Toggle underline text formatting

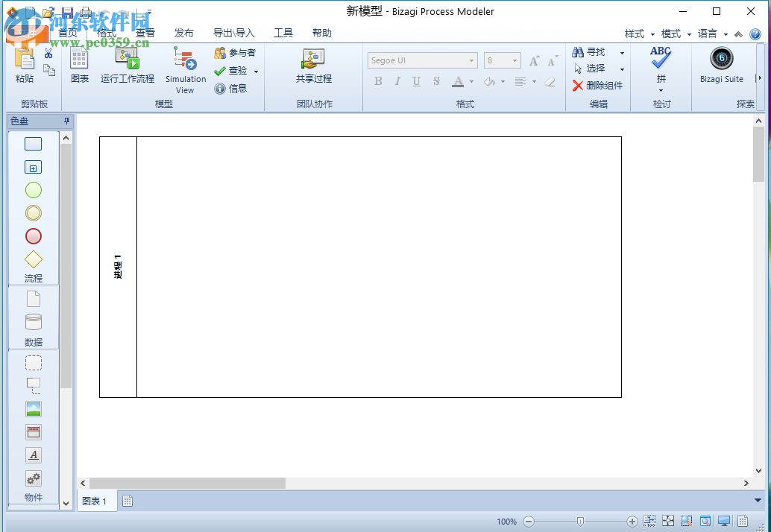(x=416, y=81)
